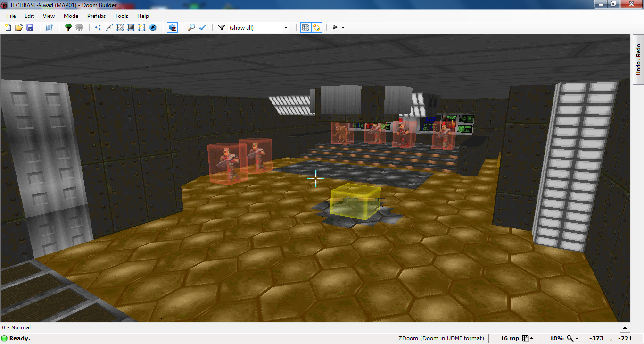Image resolution: width=644 pixels, height=344 pixels.
Task: Click the Find and Replace magnifier icon
Action: [191, 27]
